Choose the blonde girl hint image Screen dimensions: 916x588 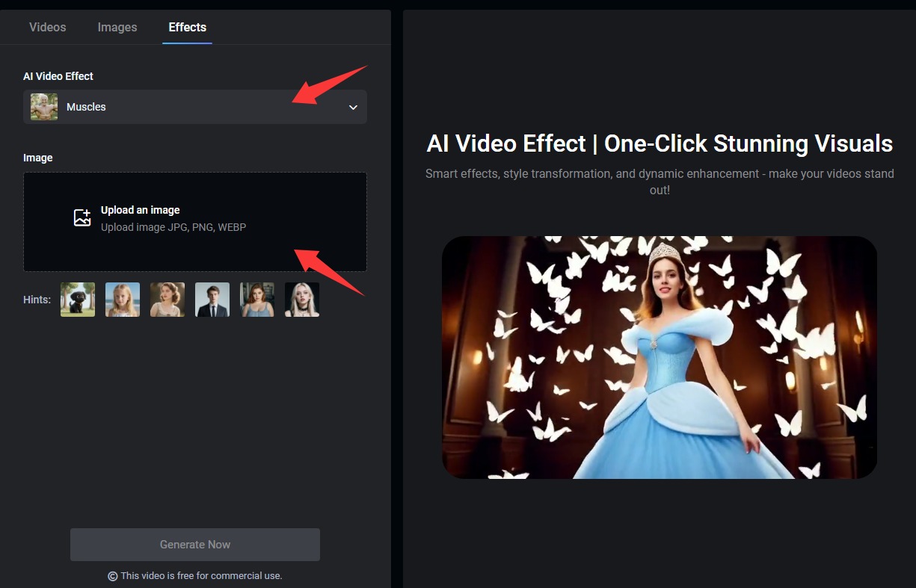[x=123, y=300]
